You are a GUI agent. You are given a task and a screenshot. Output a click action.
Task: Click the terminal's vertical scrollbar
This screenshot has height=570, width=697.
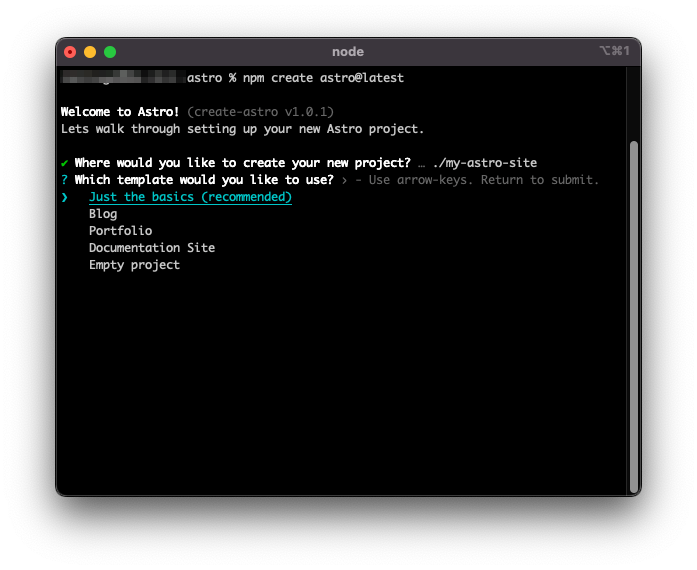coord(634,317)
